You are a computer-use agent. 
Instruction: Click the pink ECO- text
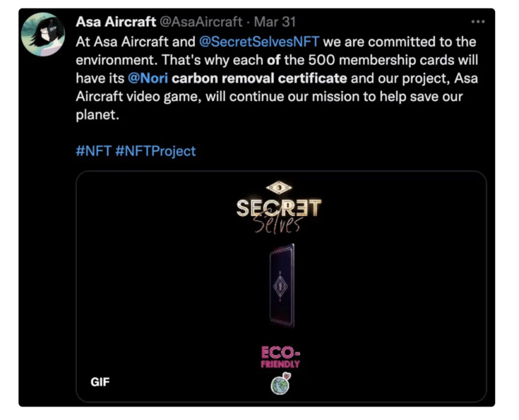coord(281,353)
